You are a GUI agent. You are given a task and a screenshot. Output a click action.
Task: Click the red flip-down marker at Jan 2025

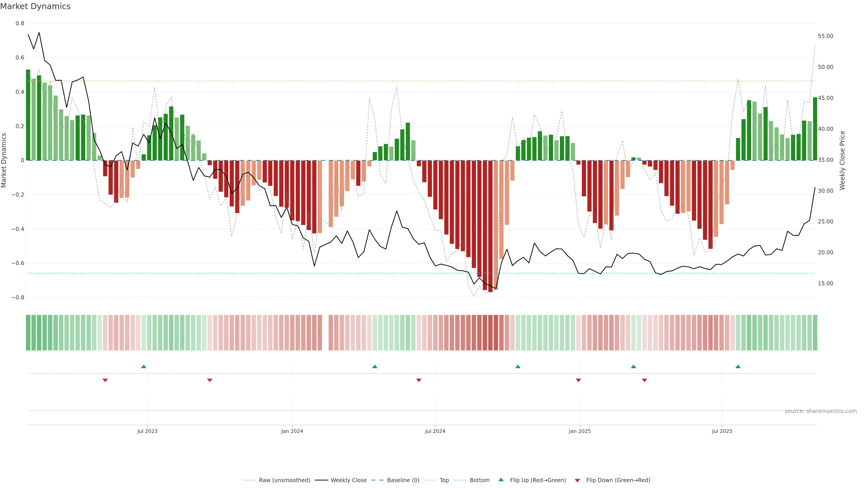pos(579,380)
